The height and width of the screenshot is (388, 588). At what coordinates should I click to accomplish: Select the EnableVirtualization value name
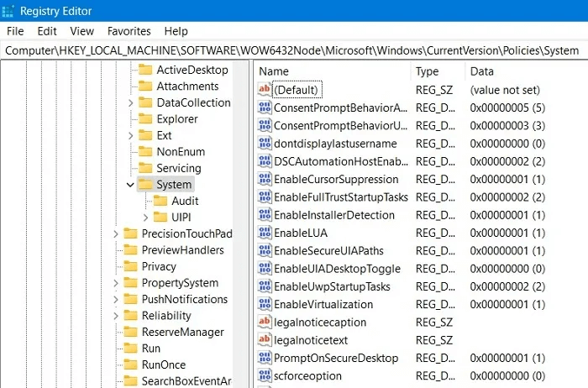click(323, 304)
